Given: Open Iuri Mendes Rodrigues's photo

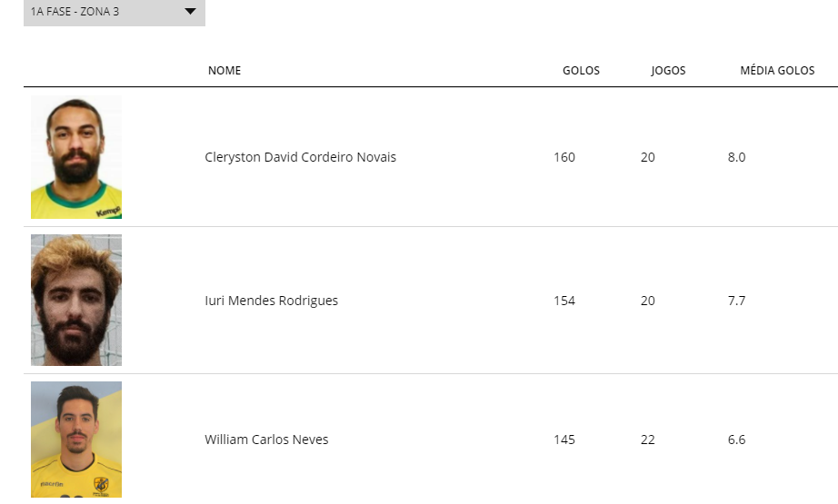Looking at the screenshot, I should pos(76,300).
